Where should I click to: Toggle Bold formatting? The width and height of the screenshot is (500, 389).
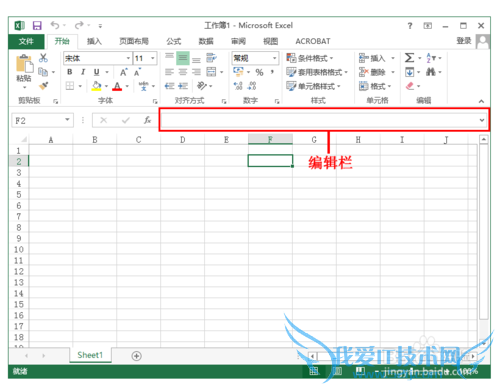pos(70,72)
